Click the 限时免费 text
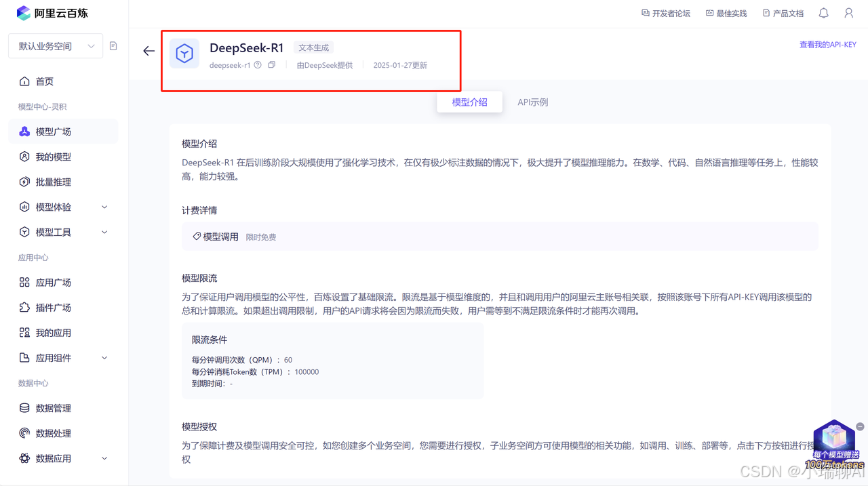The image size is (868, 486). [x=260, y=237]
